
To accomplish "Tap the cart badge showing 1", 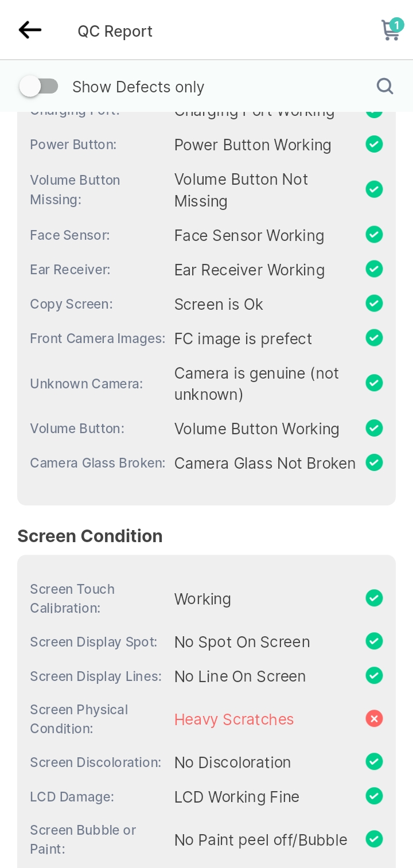I will (x=396, y=25).
